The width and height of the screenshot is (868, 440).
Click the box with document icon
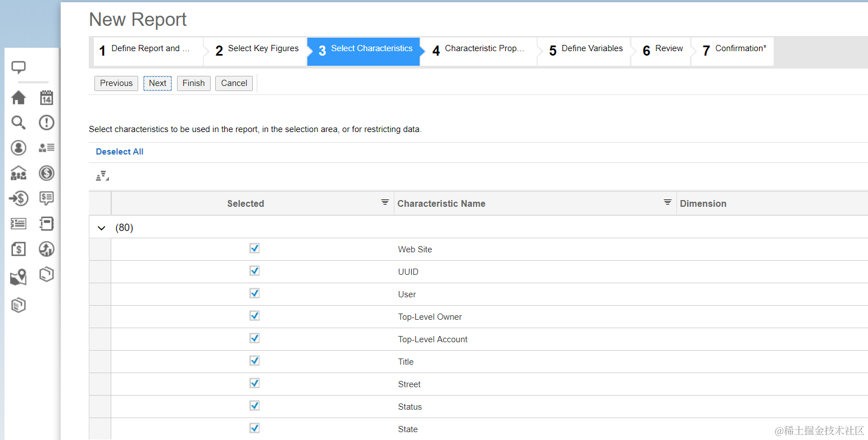point(19,305)
